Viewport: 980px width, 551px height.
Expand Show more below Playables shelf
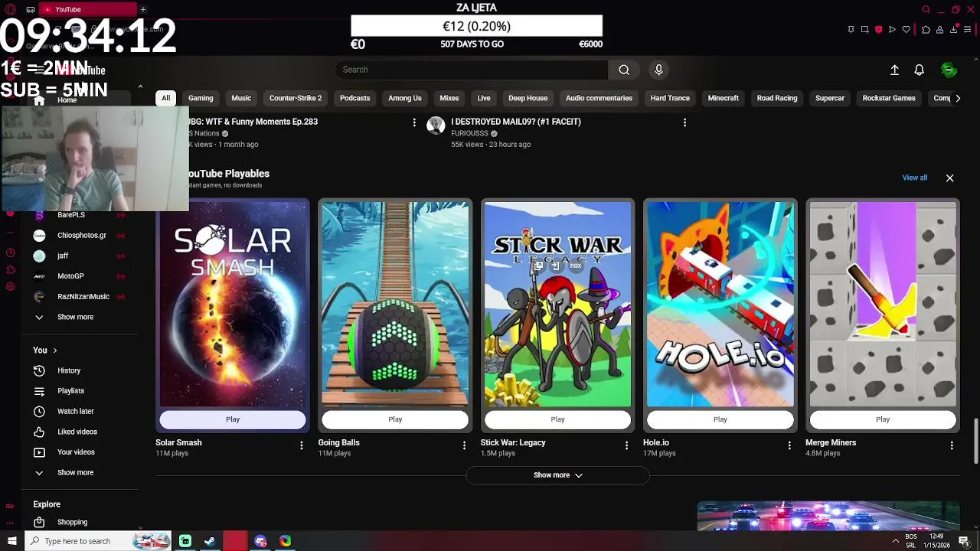pyautogui.click(x=557, y=475)
